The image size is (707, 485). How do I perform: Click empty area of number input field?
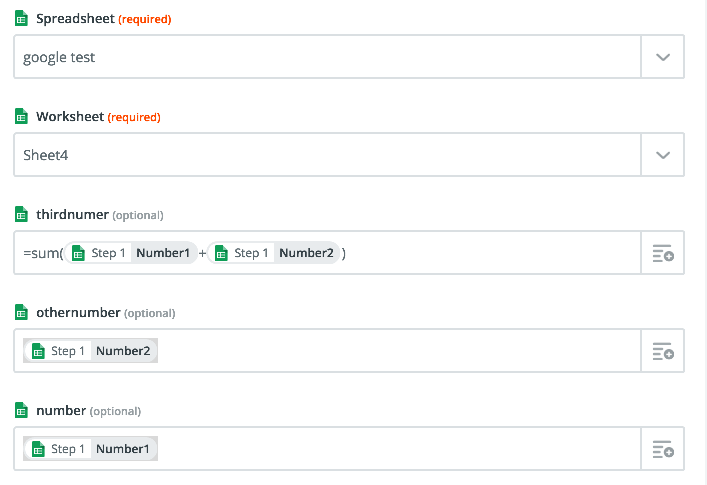[x=399, y=449]
